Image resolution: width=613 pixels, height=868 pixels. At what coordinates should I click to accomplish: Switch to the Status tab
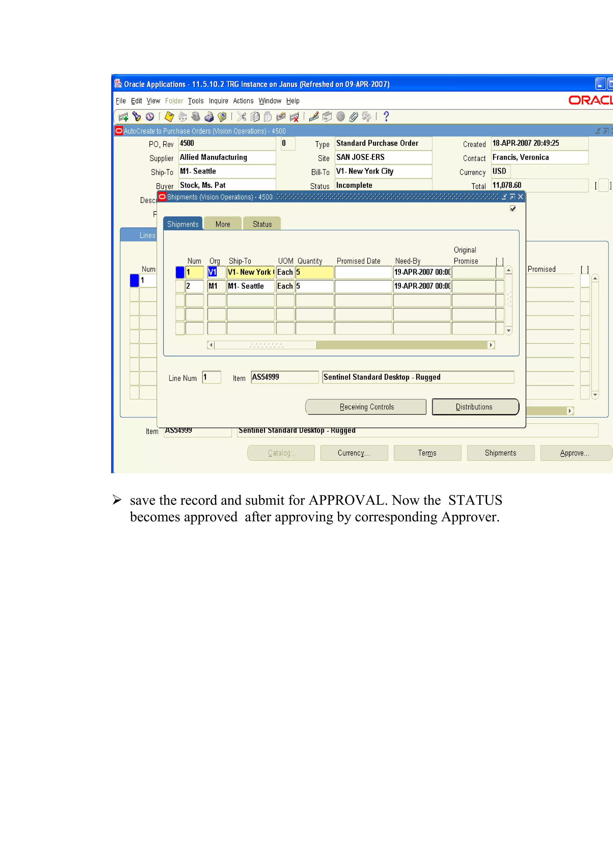262,224
